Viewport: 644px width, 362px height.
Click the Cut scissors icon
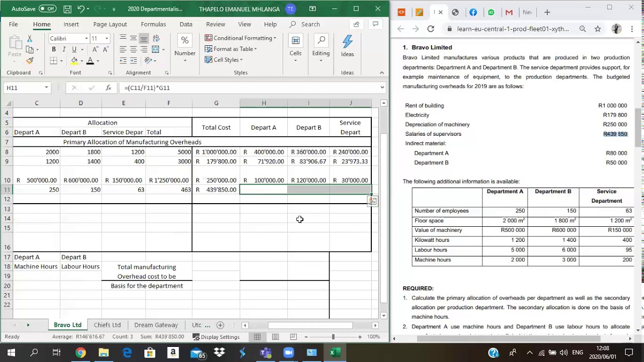30,39
